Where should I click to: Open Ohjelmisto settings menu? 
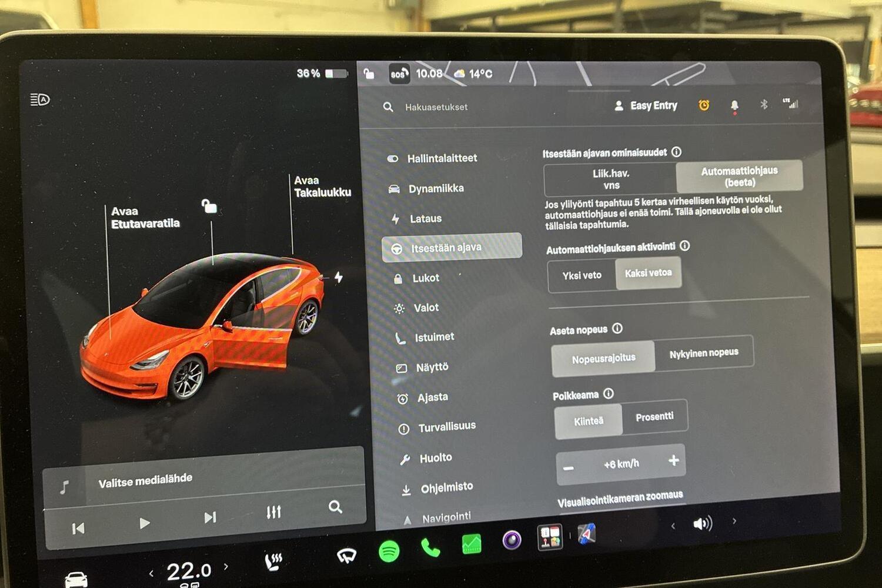point(437,488)
